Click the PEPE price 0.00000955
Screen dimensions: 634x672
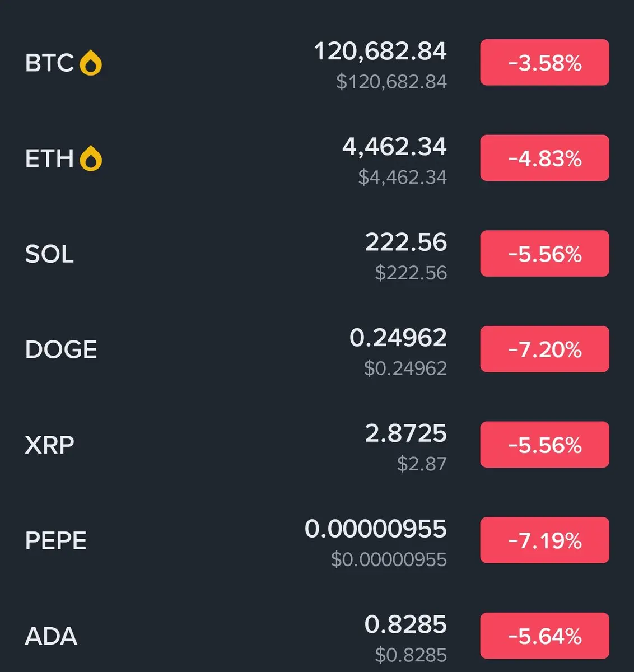(376, 529)
